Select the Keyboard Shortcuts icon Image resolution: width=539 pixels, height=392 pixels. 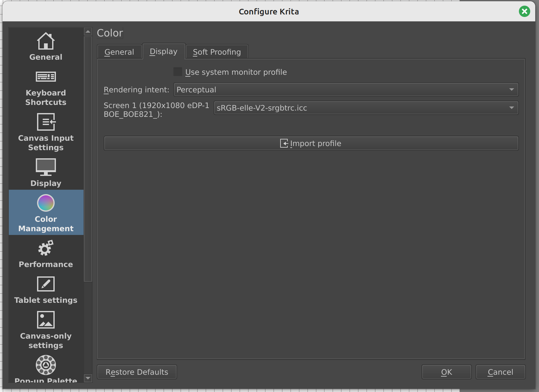[46, 77]
